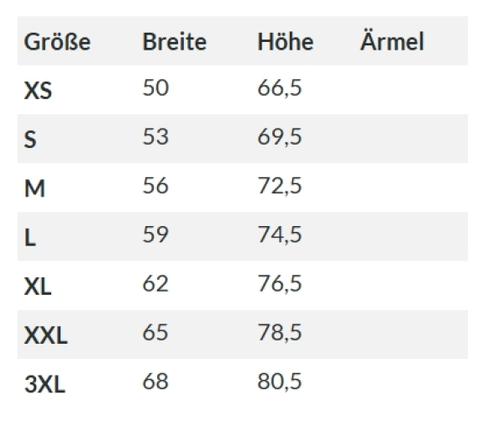Click the Ärmel column header
Image resolution: width=504 pixels, height=437 pixels.
pyautogui.click(x=391, y=42)
